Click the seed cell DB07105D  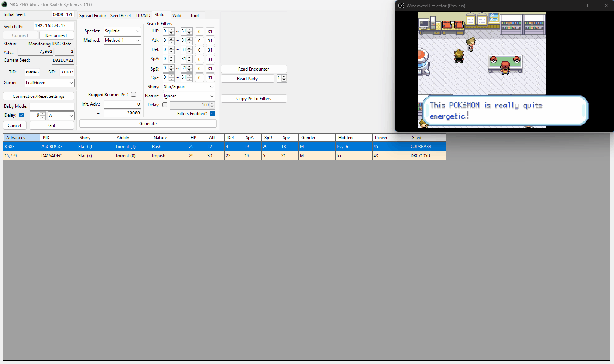pos(428,156)
